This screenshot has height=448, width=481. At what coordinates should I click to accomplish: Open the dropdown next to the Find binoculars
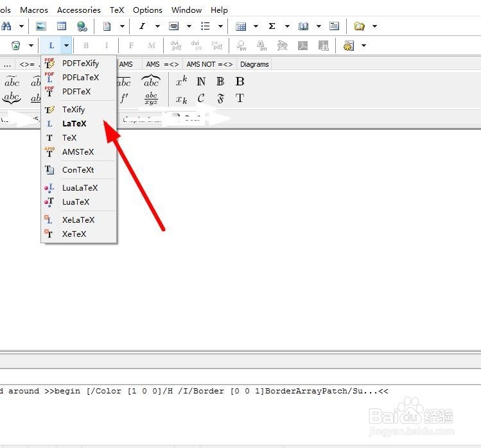21,26
